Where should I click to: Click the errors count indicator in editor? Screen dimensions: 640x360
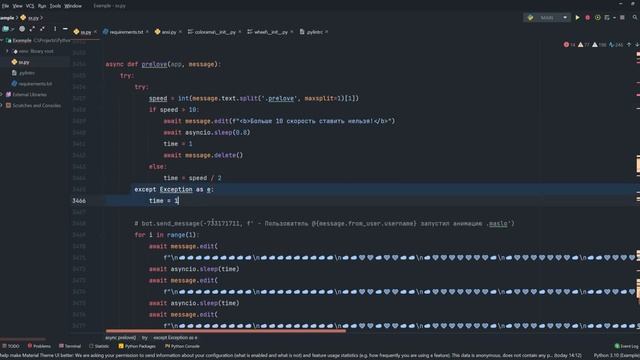569,44
